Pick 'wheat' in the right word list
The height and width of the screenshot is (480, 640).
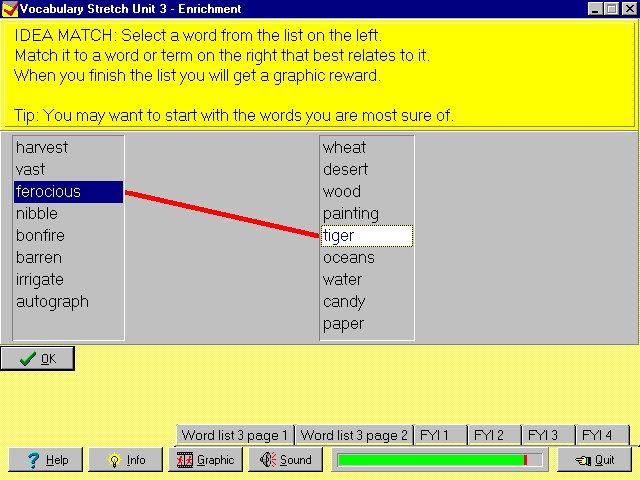coord(344,148)
